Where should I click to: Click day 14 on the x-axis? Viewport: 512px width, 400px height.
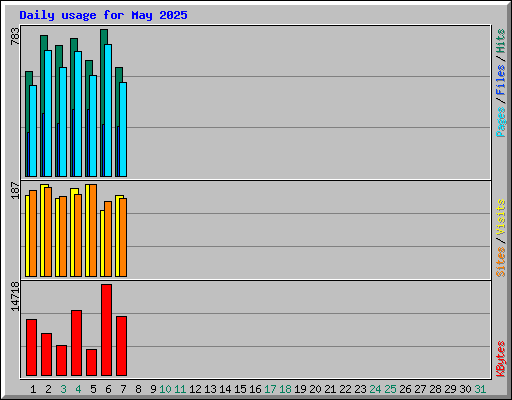[x=225, y=389]
